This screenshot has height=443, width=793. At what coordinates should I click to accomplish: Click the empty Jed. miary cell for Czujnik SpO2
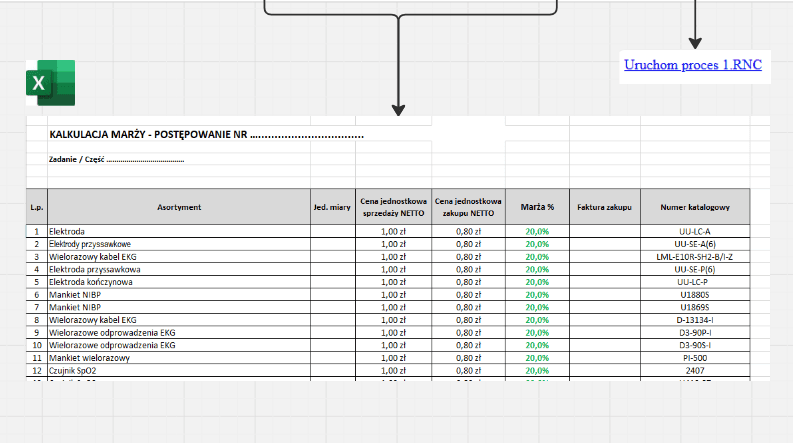tap(333, 371)
